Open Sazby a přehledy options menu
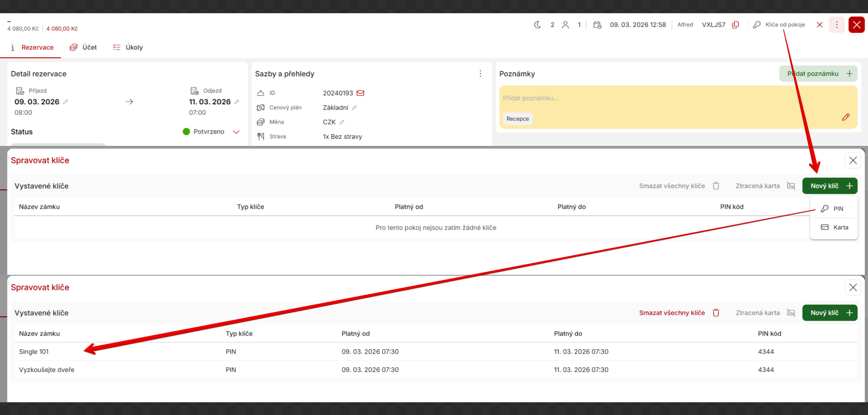 click(x=480, y=74)
